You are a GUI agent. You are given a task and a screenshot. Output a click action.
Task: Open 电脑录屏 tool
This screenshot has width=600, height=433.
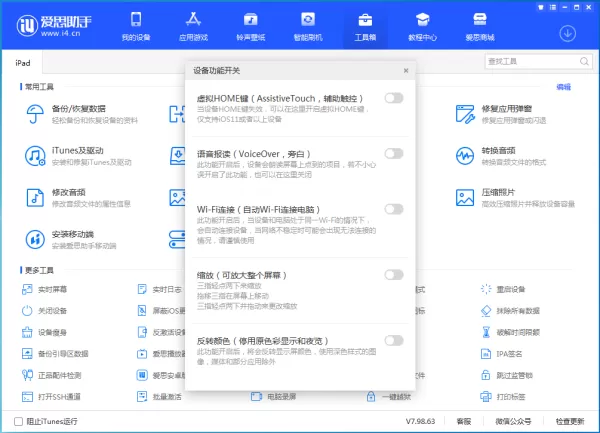(274, 397)
